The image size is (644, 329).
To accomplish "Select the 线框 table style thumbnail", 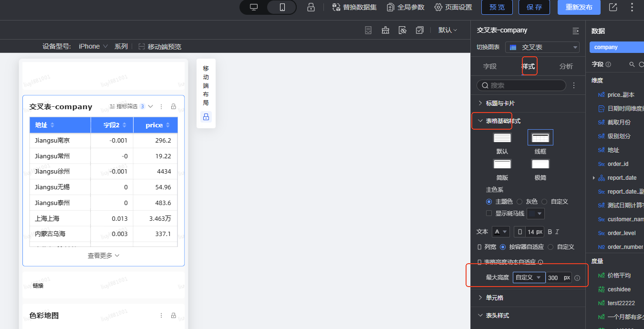I will 540,137.
